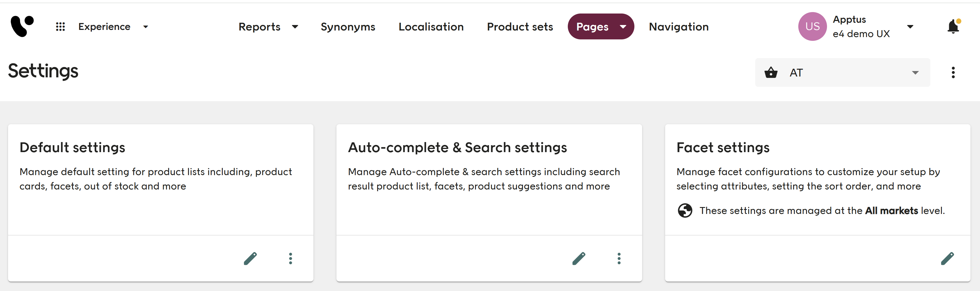
Task: Open Default settings card more options
Action: pyautogui.click(x=290, y=258)
